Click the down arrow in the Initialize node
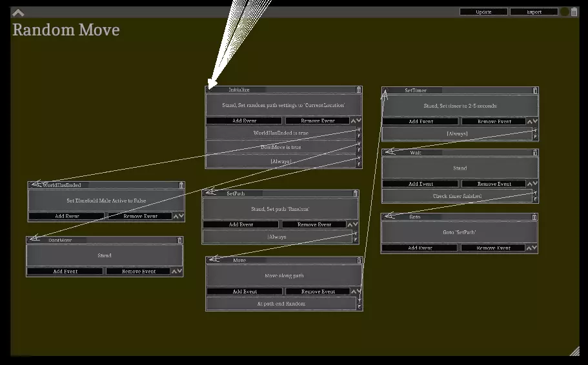 [x=359, y=121]
